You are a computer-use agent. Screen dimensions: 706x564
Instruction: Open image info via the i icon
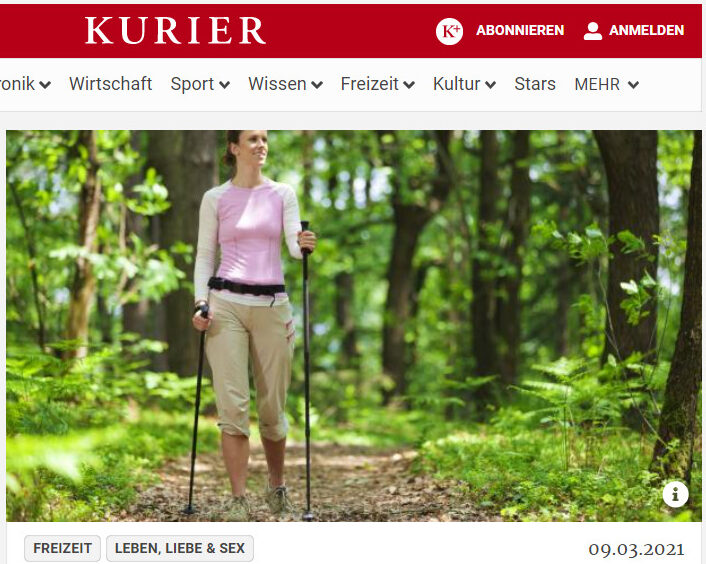(x=675, y=494)
